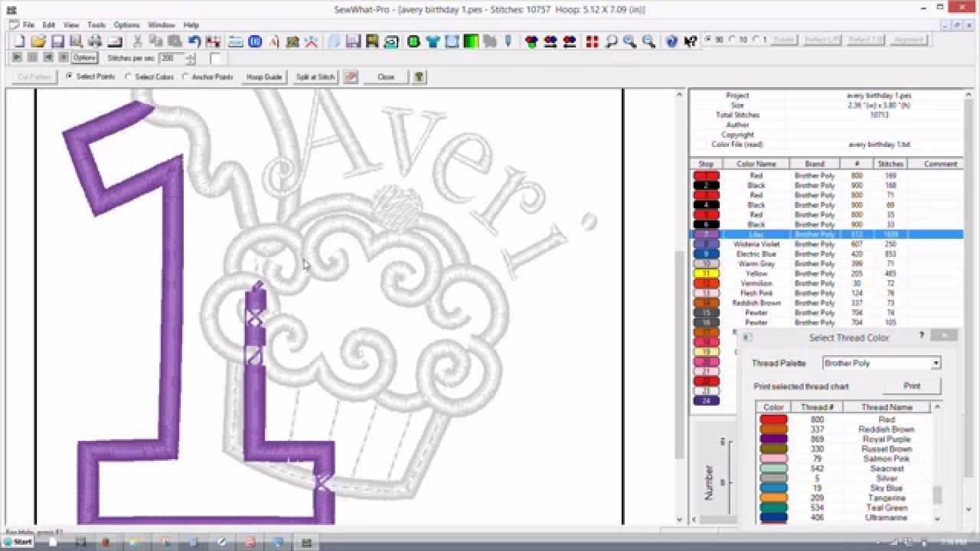Click the Close button in the cut toolbar
980x551 pixels.
(386, 77)
